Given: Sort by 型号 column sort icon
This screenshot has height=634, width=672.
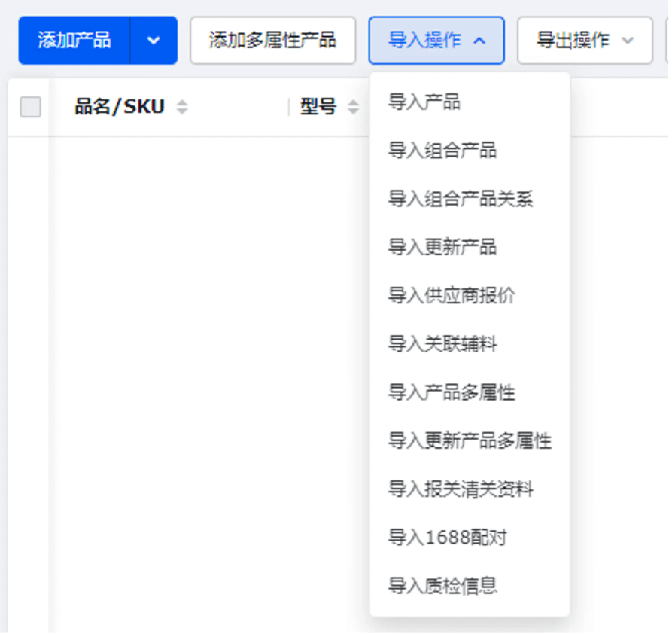Looking at the screenshot, I should point(353,108).
